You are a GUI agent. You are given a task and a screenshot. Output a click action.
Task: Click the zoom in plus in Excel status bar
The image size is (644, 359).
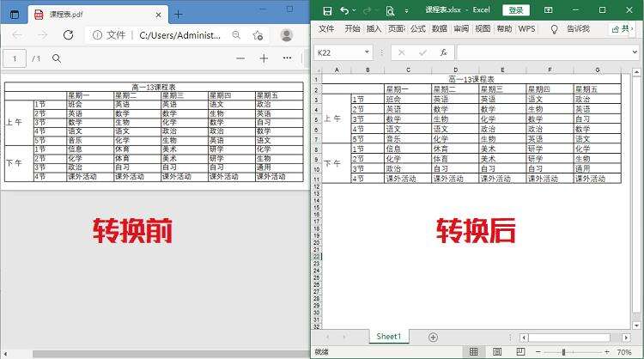(x=606, y=352)
